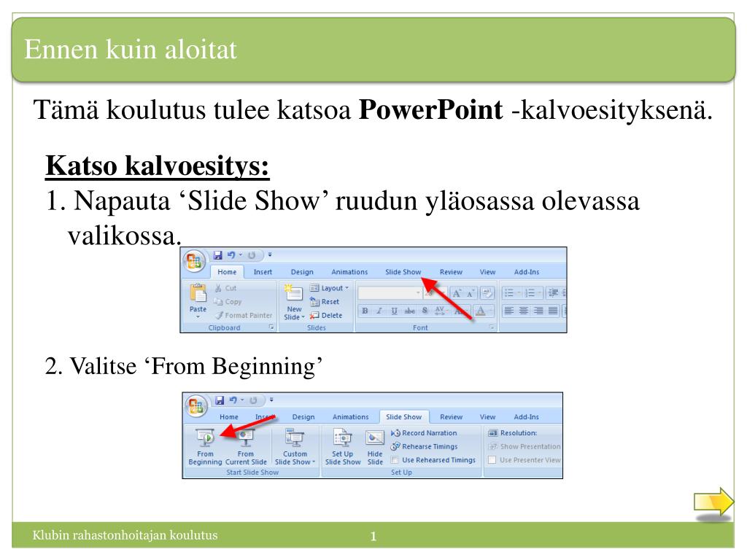Open the Paste dropdown arrow below Paste
Screen dimensions: 747x560
coord(198,316)
